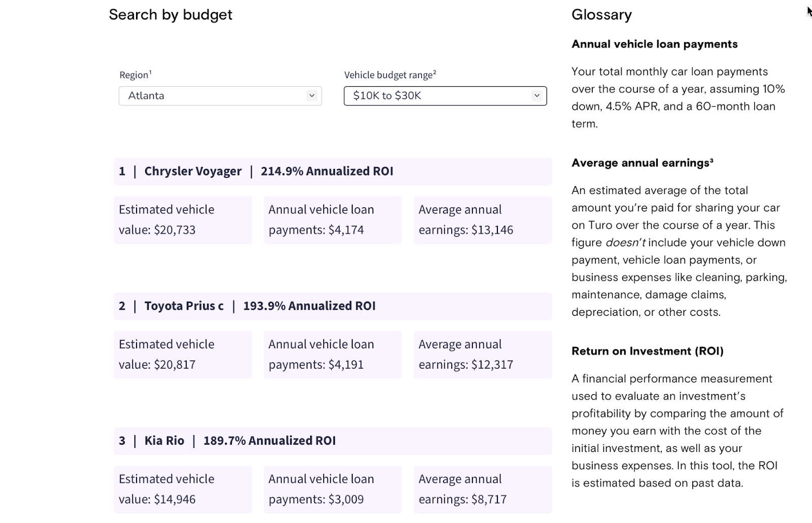812x523 pixels.
Task: Click the chevron arrow in budget range select
Action: (536, 95)
